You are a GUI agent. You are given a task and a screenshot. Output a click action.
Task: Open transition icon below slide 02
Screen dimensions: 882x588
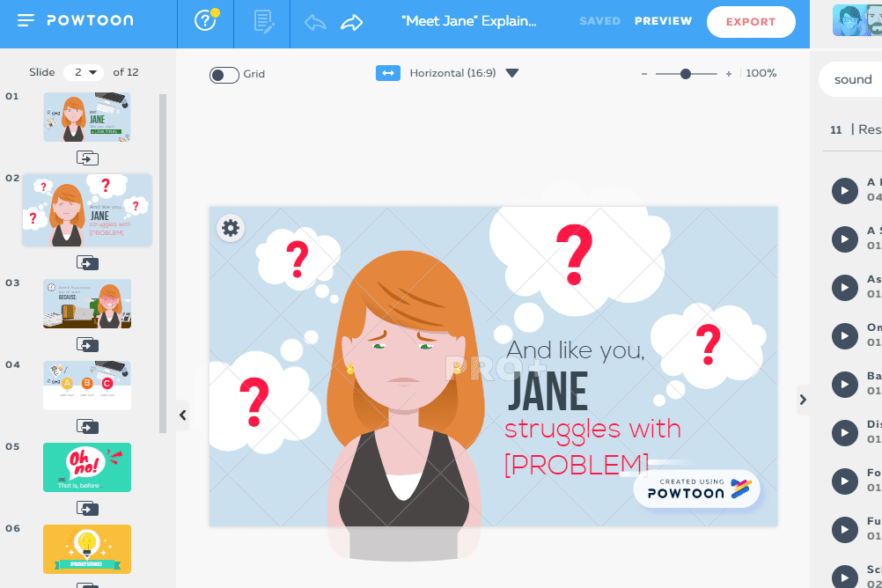pyautogui.click(x=87, y=263)
